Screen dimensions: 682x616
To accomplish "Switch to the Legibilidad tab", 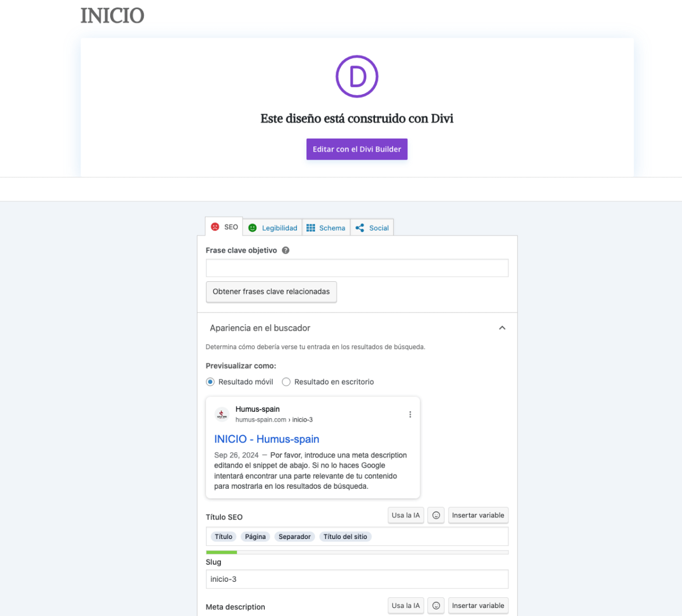I will [273, 228].
